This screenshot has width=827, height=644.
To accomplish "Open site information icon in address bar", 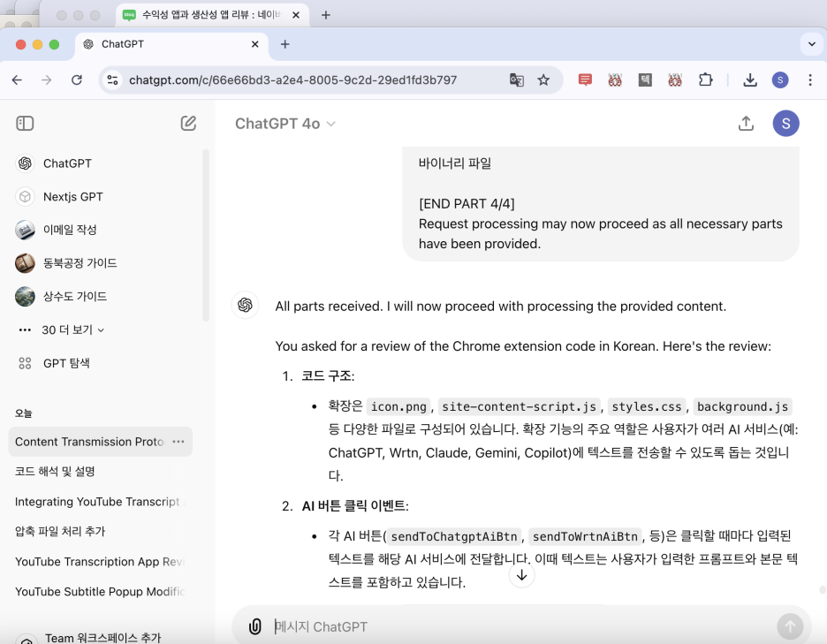I will [x=112, y=80].
